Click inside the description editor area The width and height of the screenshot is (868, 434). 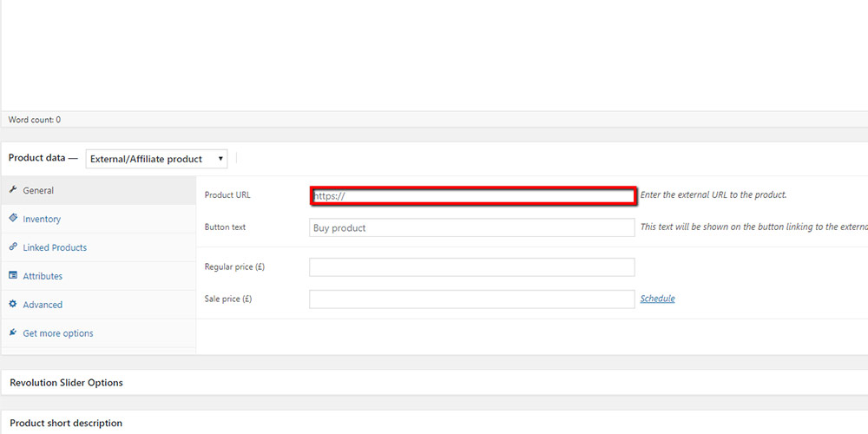(x=435, y=56)
